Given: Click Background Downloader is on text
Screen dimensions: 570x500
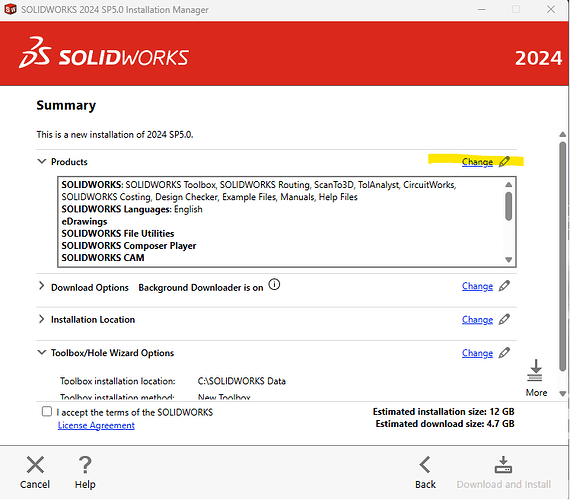Looking at the screenshot, I should [x=201, y=288].
